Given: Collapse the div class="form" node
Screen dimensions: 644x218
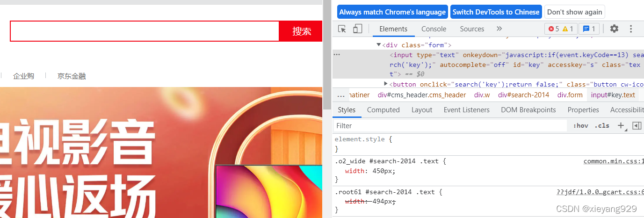Looking at the screenshot, I should pos(379,45).
